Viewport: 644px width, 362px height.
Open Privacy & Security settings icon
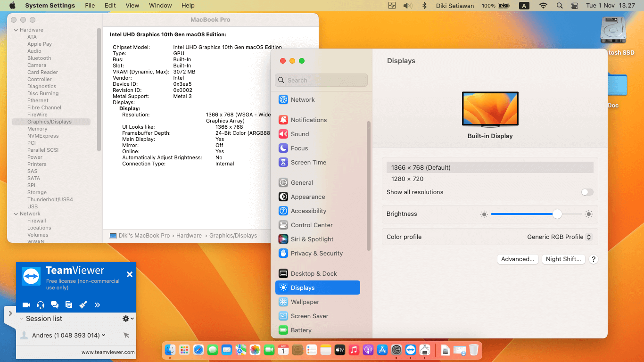click(x=283, y=253)
